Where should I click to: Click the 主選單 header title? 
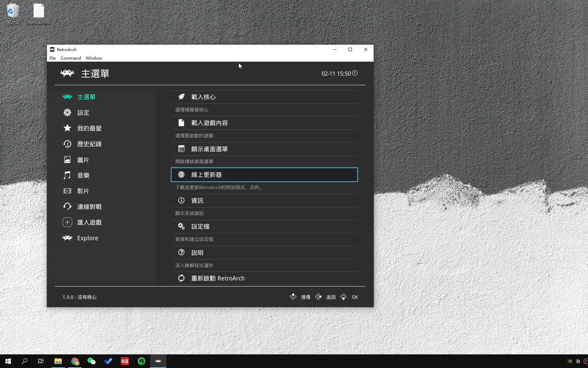[x=95, y=74]
